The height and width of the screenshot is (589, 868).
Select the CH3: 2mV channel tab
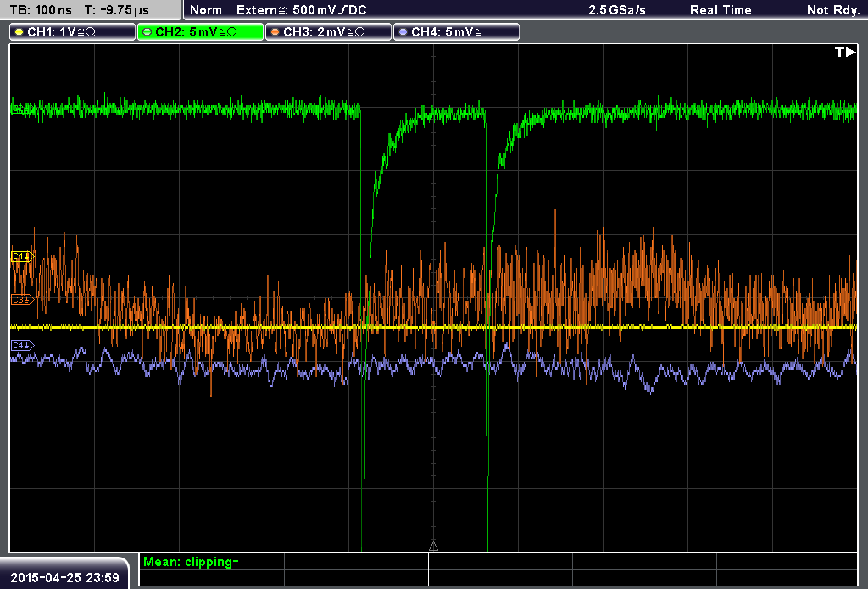328,32
